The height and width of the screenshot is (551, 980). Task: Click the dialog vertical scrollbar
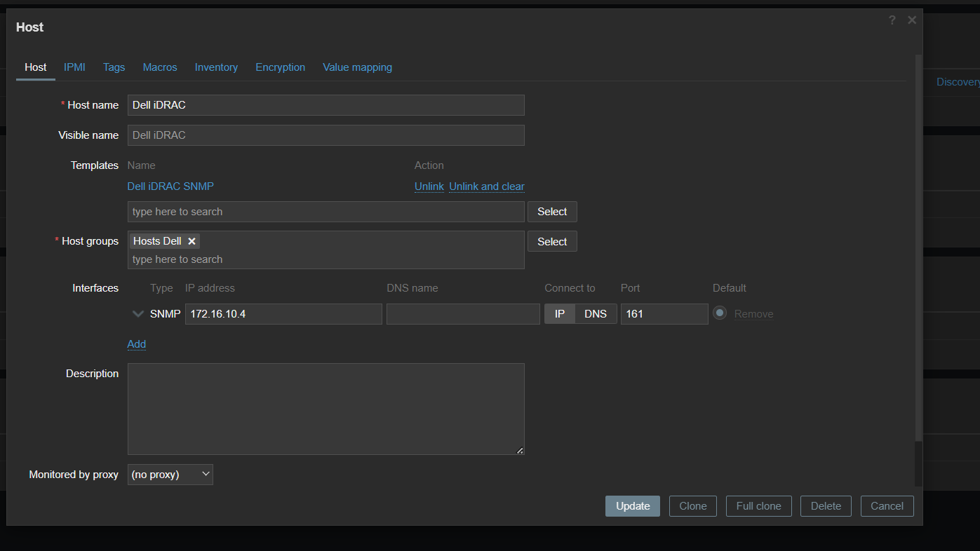click(918, 245)
